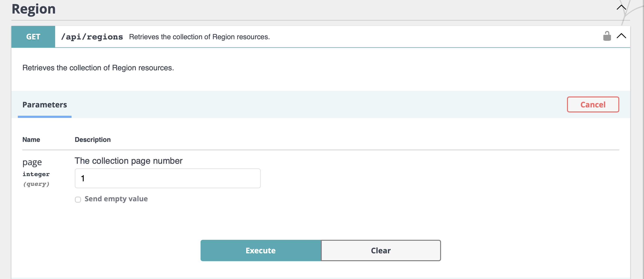
Task: Switch to the Parameters tab
Action: (x=44, y=105)
